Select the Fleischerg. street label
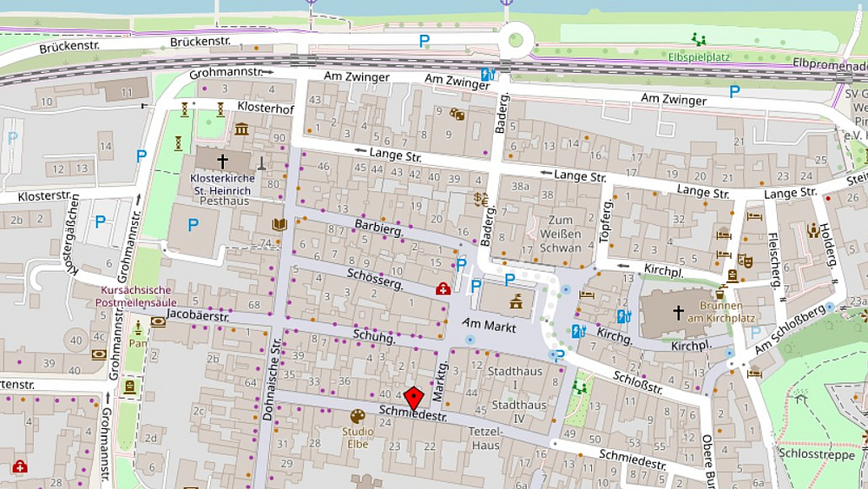Viewport: 868px width, 489px height. [x=774, y=261]
